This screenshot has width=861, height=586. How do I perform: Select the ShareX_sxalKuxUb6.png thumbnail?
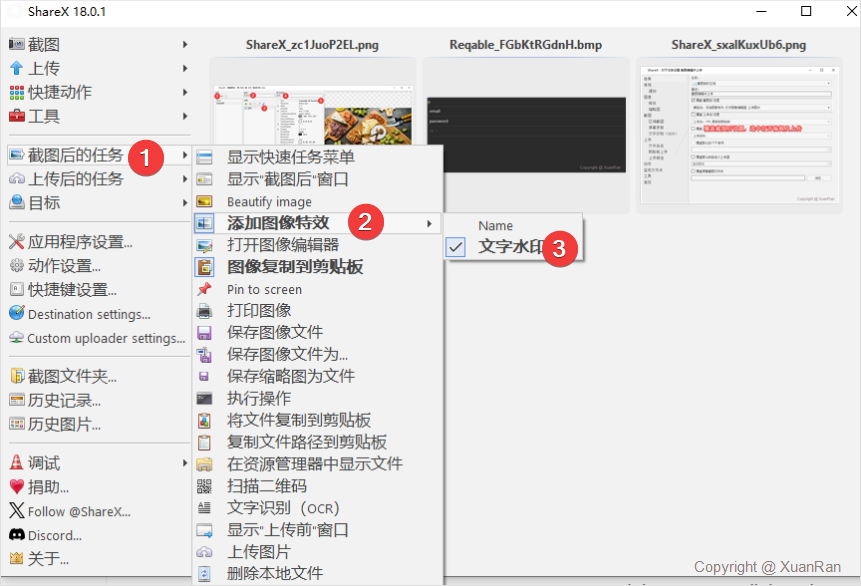click(x=738, y=135)
